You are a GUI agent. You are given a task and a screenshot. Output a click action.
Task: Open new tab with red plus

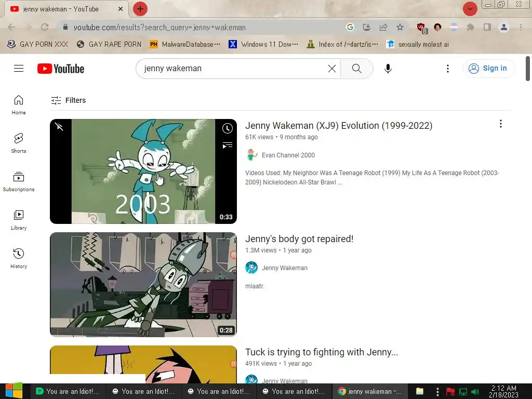(140, 9)
